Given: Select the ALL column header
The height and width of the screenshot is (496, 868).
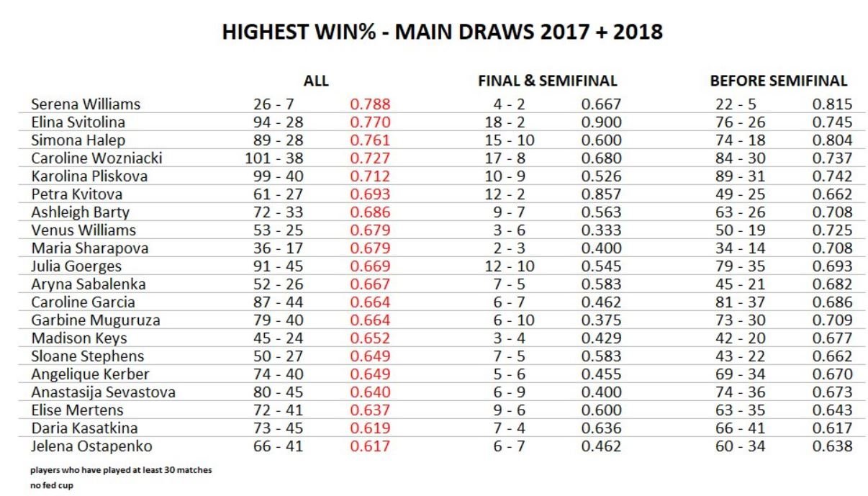Looking at the screenshot, I should pos(316,81).
